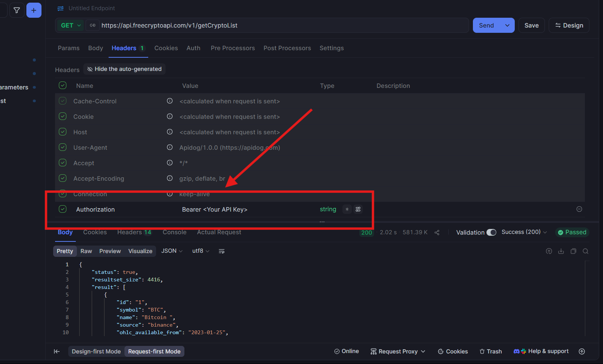
Task: Click info icon next to Cache-Control
Action: click(170, 101)
